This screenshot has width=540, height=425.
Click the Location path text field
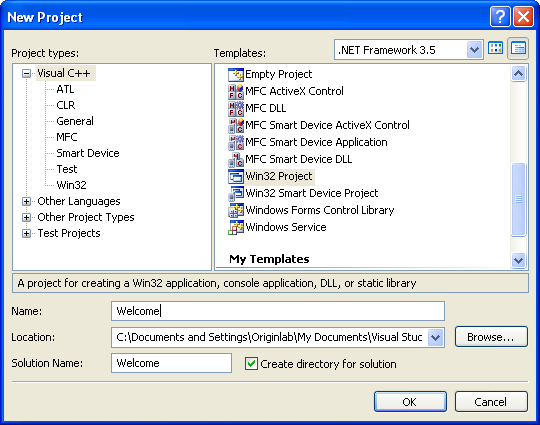pyautogui.click(x=270, y=337)
